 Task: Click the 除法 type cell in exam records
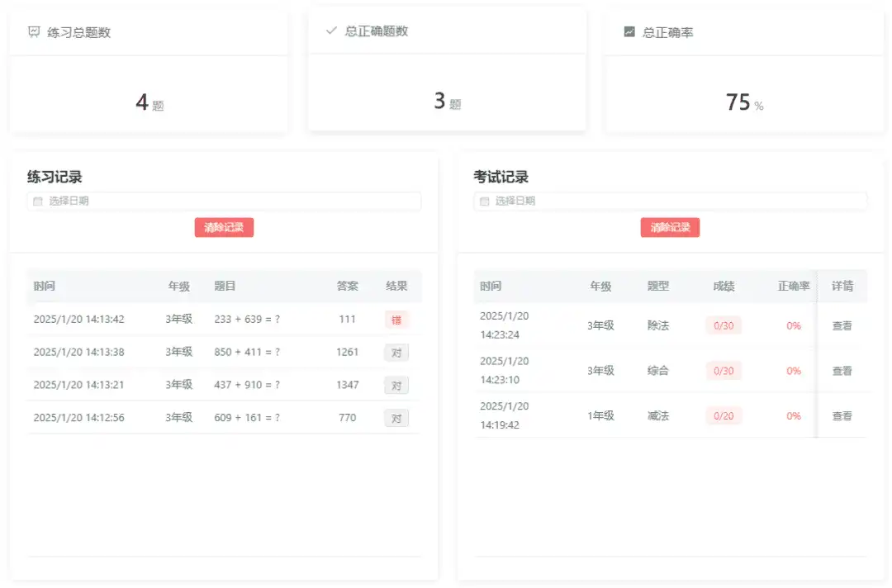click(x=658, y=326)
